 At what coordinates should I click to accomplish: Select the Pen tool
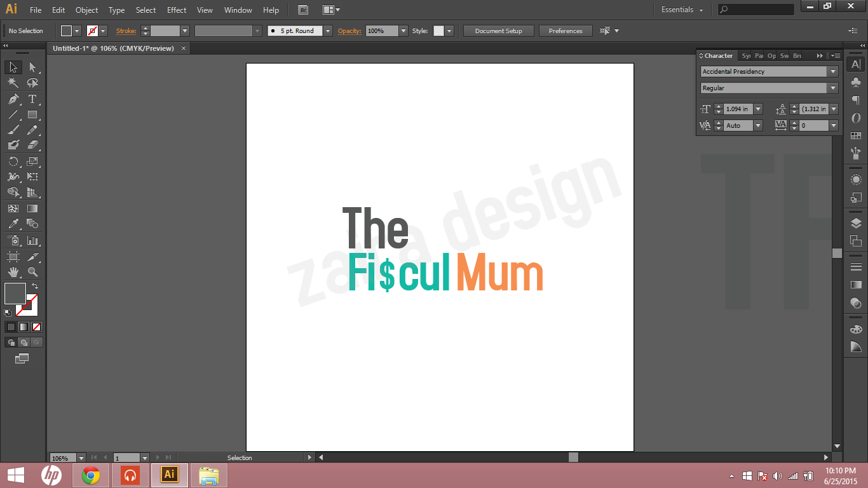click(13, 99)
